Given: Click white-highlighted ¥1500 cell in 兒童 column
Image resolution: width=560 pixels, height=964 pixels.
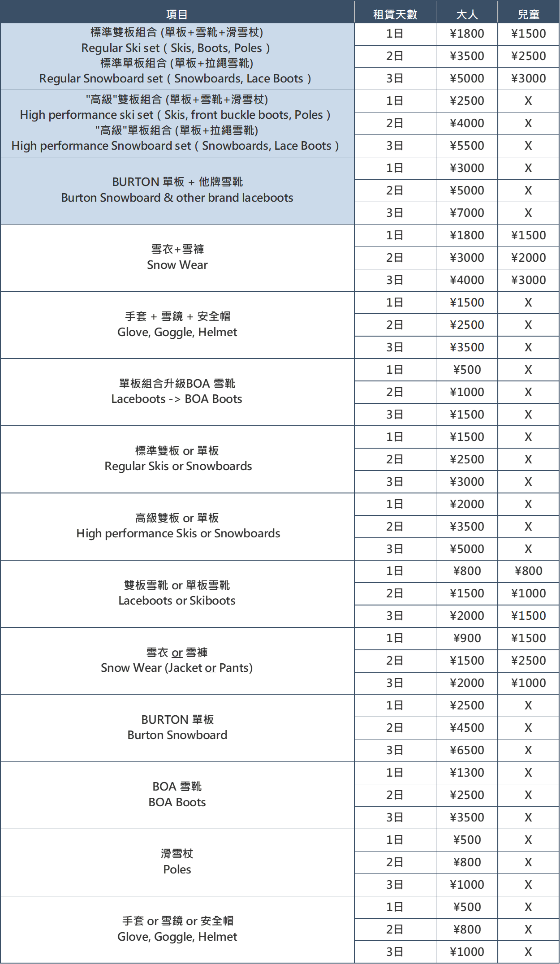Looking at the screenshot, I should (528, 616).
